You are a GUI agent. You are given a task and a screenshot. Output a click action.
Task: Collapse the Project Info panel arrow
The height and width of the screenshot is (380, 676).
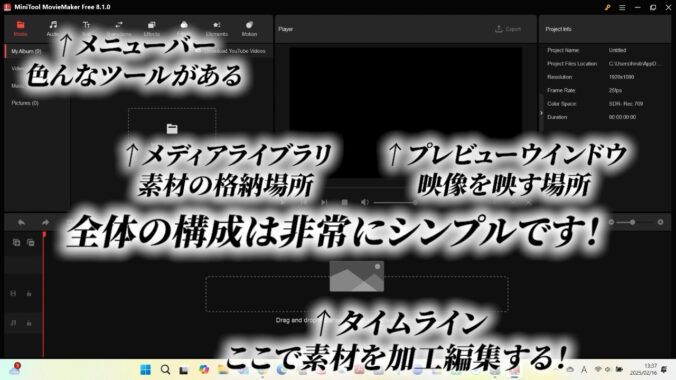[541, 113]
